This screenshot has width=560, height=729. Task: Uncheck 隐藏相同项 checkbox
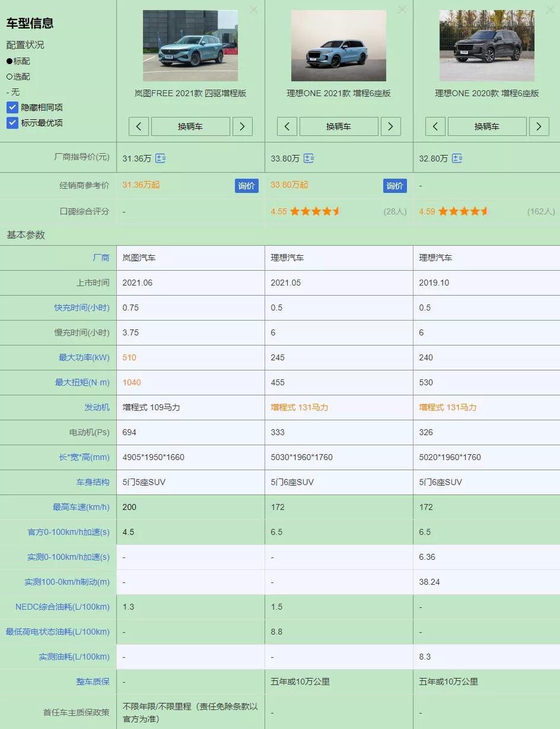(12, 107)
